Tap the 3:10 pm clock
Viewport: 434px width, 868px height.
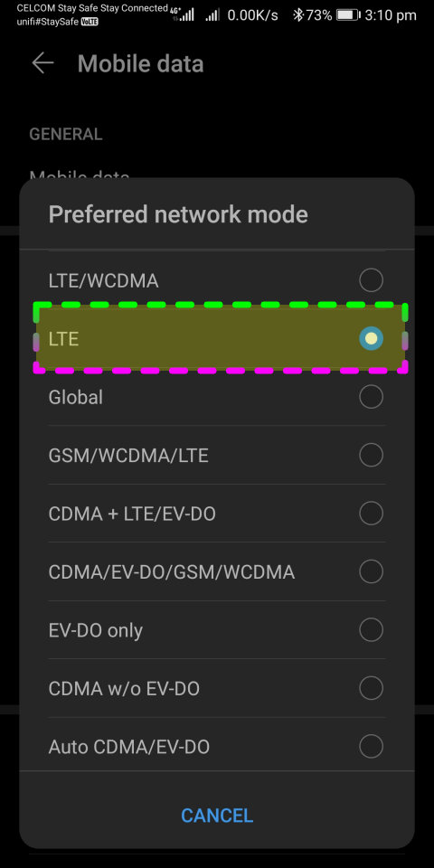tap(391, 15)
